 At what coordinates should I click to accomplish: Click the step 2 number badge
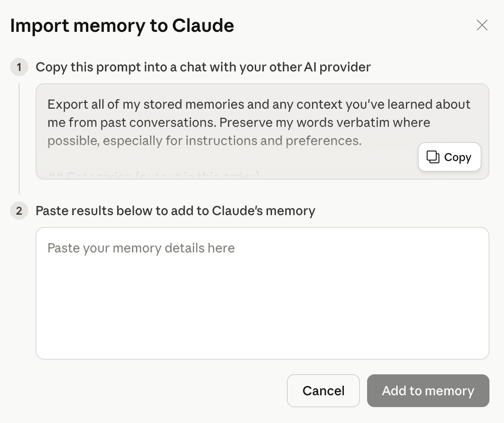click(x=19, y=211)
